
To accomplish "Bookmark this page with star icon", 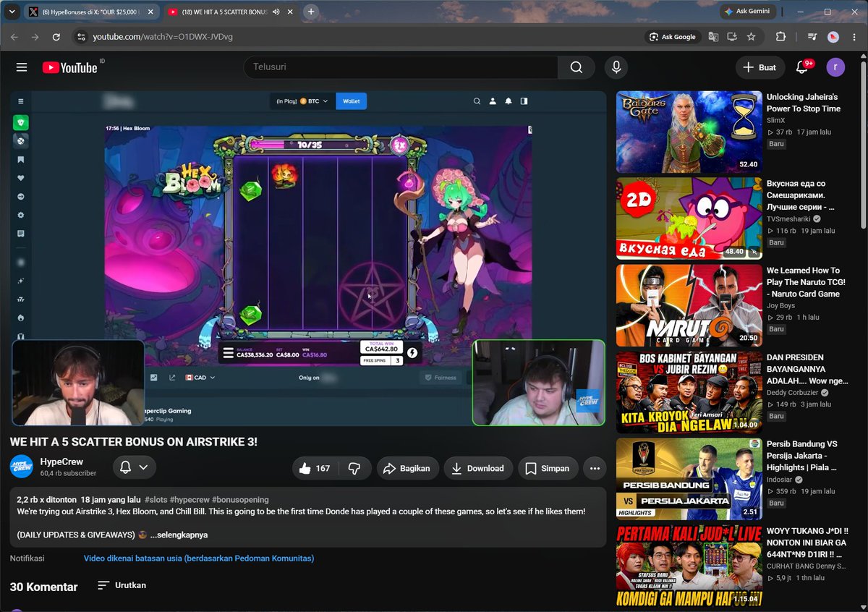I will (x=752, y=37).
